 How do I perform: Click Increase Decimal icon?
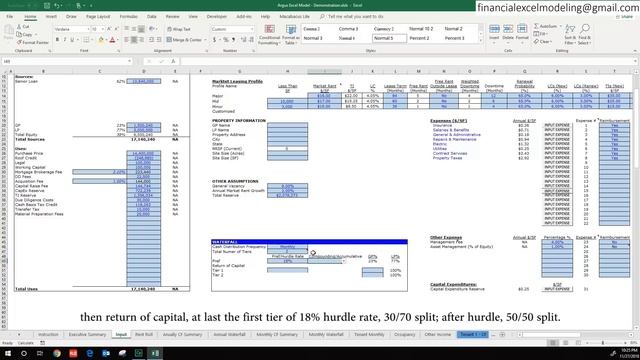pos(243,40)
